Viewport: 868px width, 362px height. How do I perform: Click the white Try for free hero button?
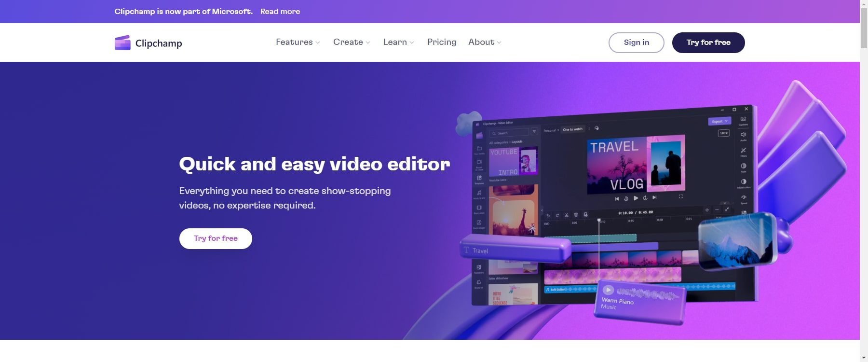(x=216, y=238)
